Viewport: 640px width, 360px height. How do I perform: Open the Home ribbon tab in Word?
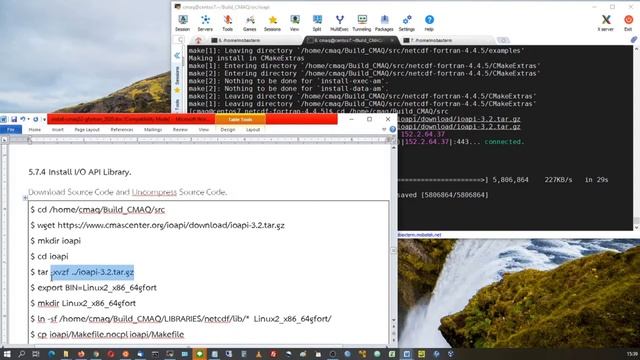(x=35, y=129)
